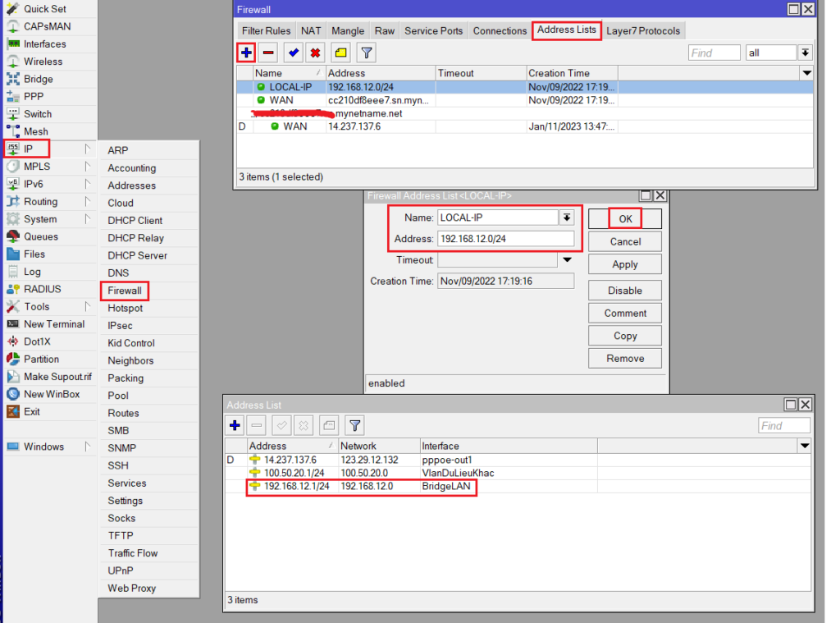
Task: Click the blue checkmark enable icon in Firewall
Action: (293, 53)
